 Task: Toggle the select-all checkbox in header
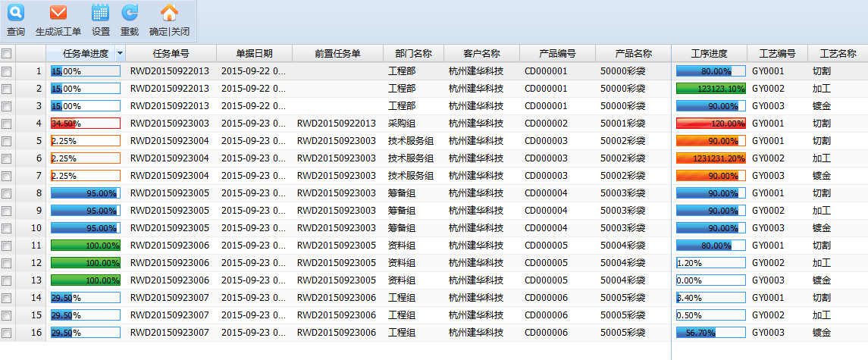[7, 54]
